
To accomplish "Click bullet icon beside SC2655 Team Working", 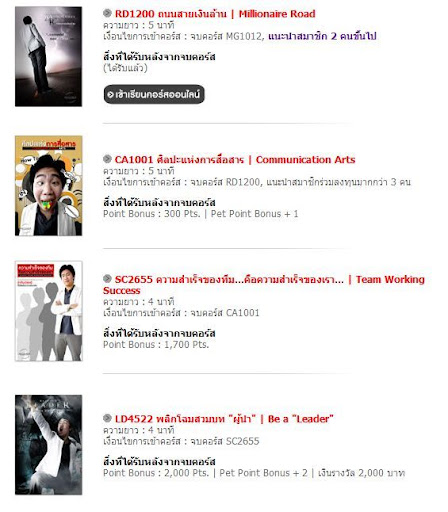I will point(107,279).
